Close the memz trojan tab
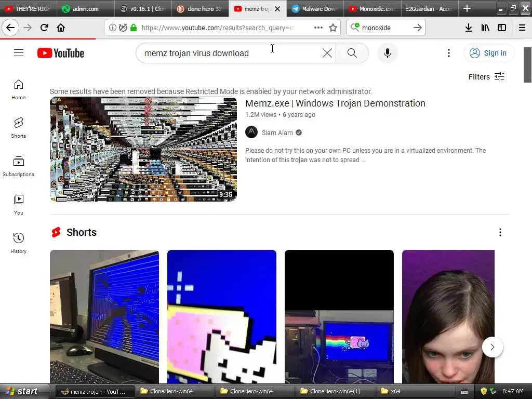532x399 pixels. pyautogui.click(x=277, y=9)
